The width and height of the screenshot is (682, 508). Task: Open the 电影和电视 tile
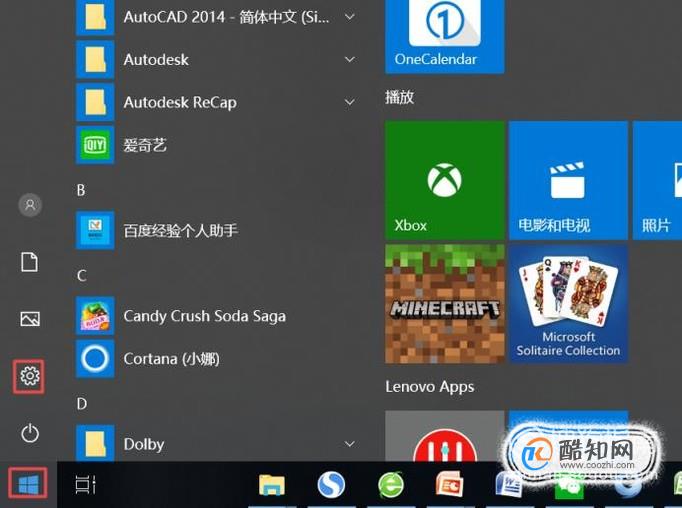[568, 180]
